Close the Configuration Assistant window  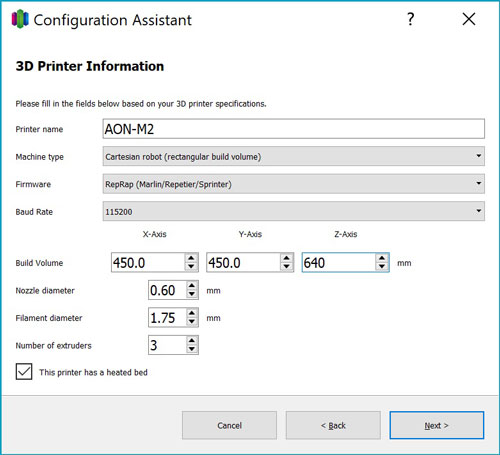469,19
